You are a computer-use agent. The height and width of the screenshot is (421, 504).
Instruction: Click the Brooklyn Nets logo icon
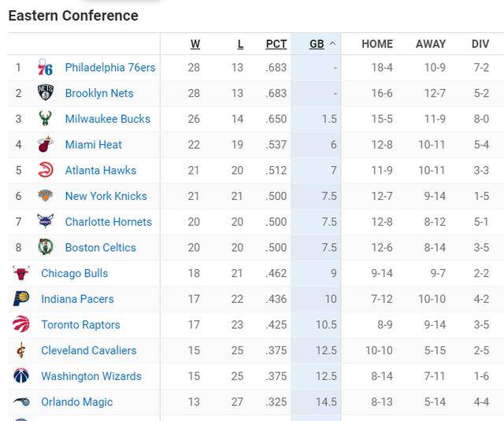click(x=46, y=94)
